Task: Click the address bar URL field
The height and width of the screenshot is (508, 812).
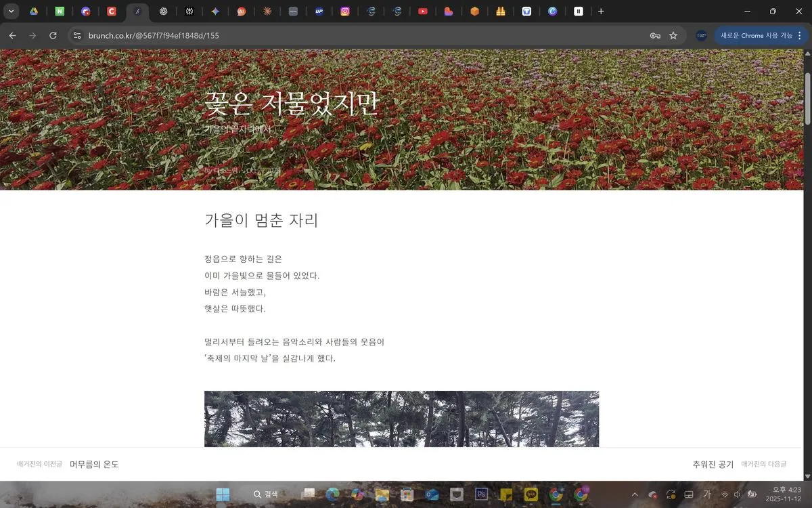Action: coord(338,35)
